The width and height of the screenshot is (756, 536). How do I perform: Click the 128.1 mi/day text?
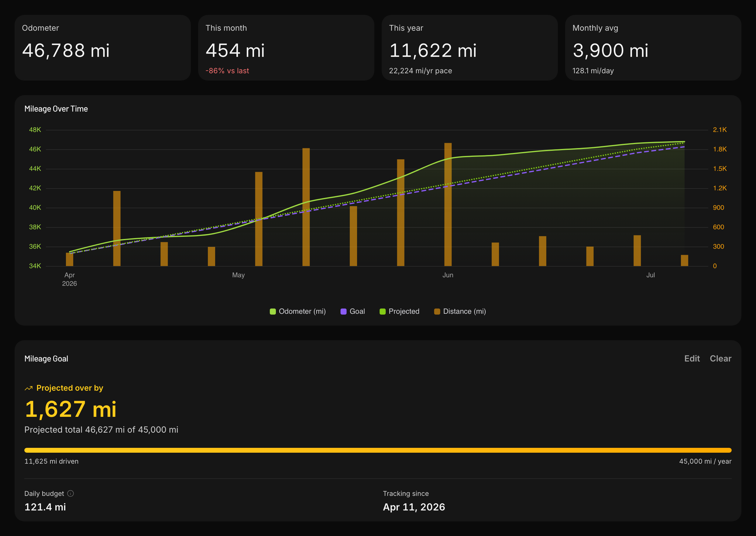593,71
